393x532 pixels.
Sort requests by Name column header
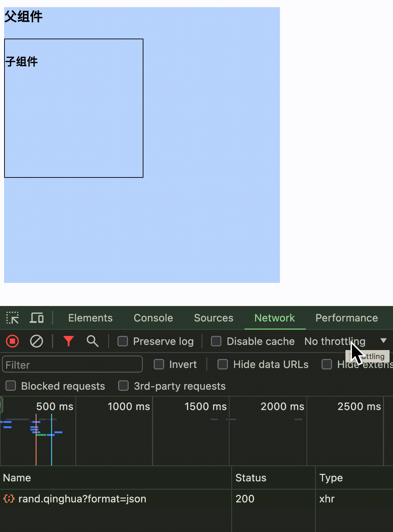click(x=115, y=478)
